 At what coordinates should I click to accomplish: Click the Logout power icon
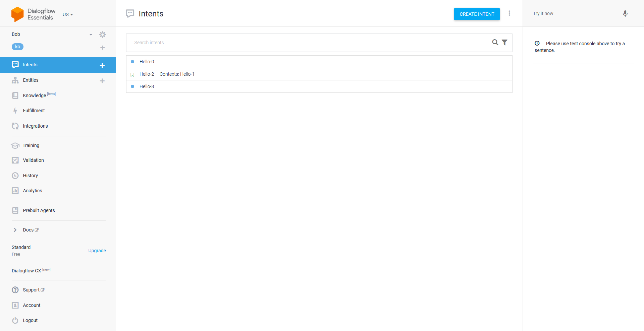point(15,320)
